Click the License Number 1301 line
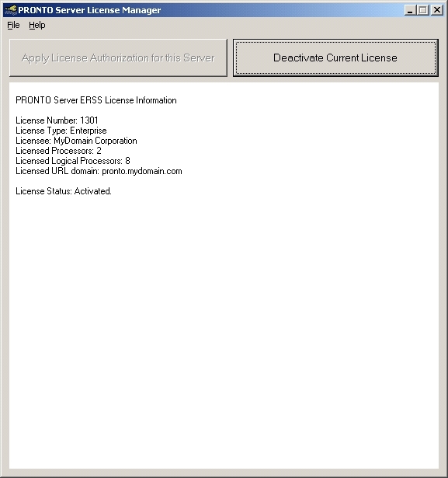 tap(57, 120)
